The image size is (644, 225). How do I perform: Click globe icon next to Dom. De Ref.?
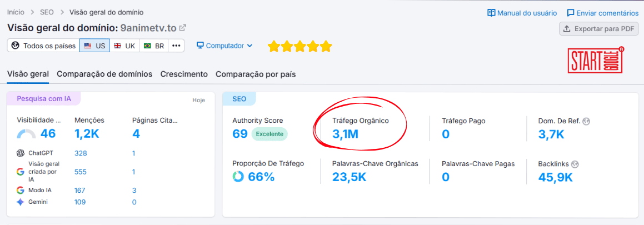click(586, 121)
